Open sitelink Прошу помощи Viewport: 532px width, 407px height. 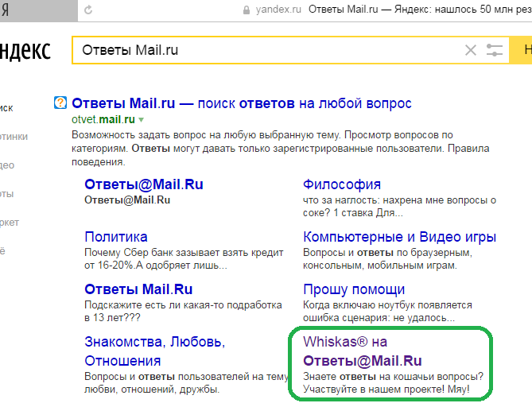point(354,289)
